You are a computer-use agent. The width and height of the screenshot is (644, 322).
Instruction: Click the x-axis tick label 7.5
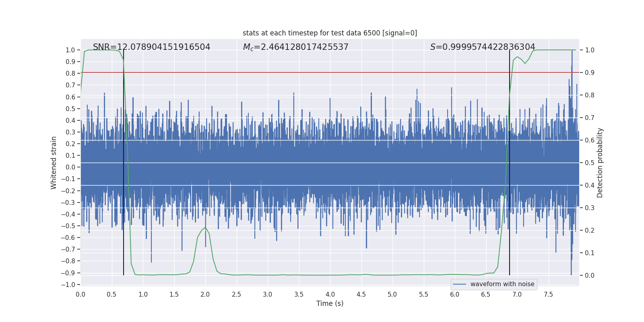548,294
